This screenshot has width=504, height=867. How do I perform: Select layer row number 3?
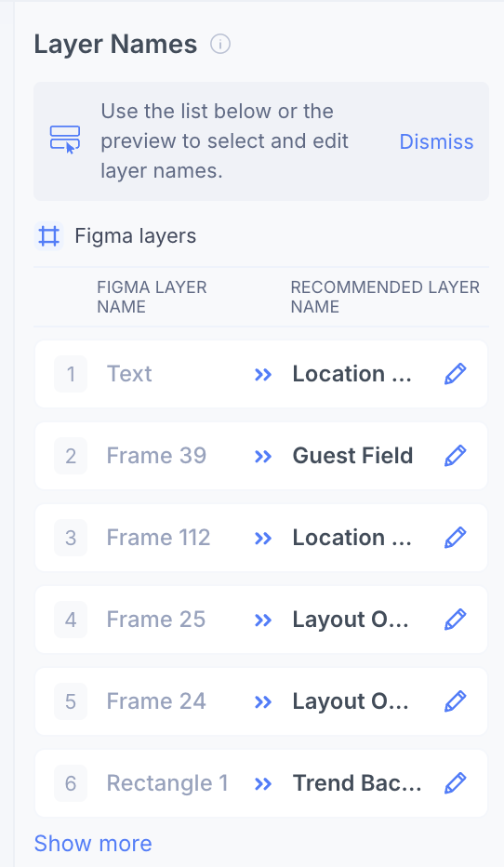(x=261, y=538)
